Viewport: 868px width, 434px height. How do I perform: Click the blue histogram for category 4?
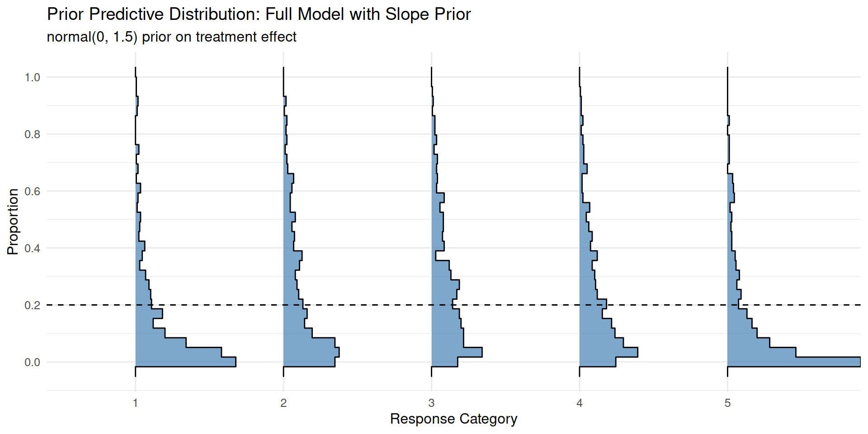[x=597, y=344]
